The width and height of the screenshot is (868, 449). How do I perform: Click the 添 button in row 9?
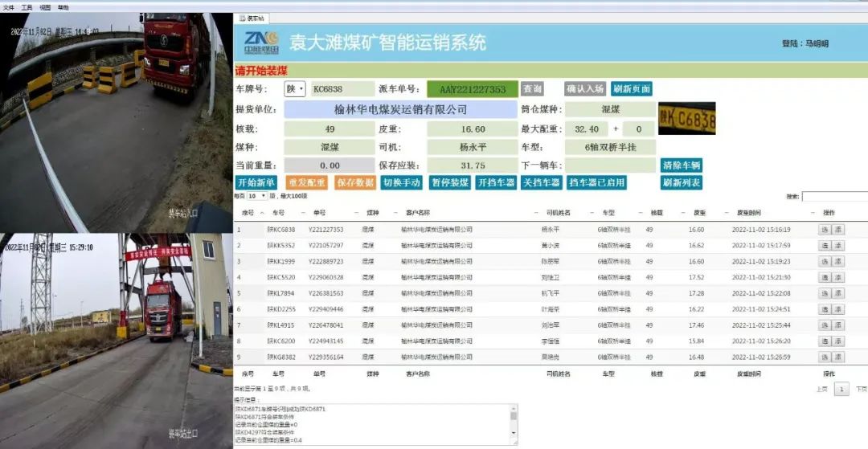(x=838, y=357)
